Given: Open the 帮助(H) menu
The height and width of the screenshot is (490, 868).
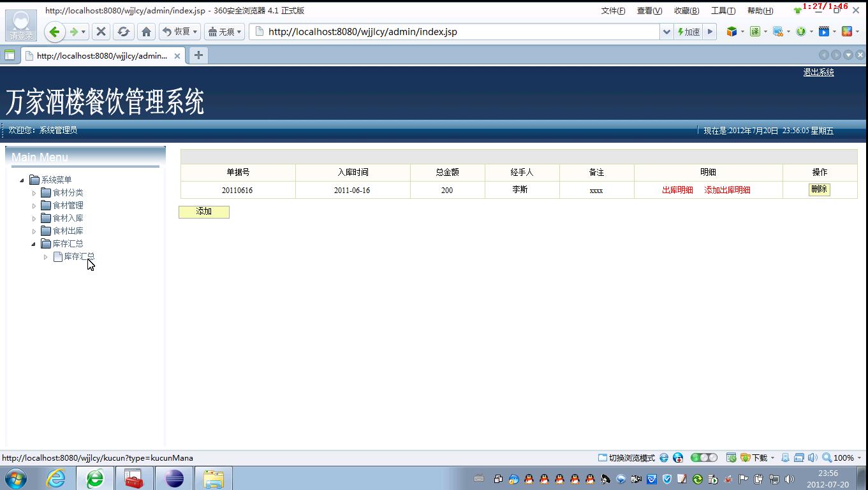Looking at the screenshot, I should pyautogui.click(x=760, y=11).
